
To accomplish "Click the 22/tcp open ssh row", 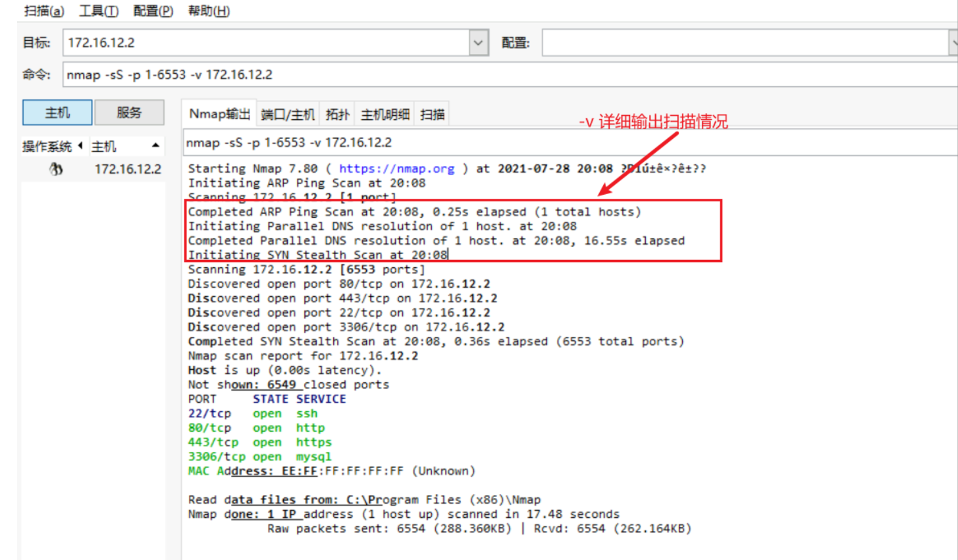I will (253, 414).
